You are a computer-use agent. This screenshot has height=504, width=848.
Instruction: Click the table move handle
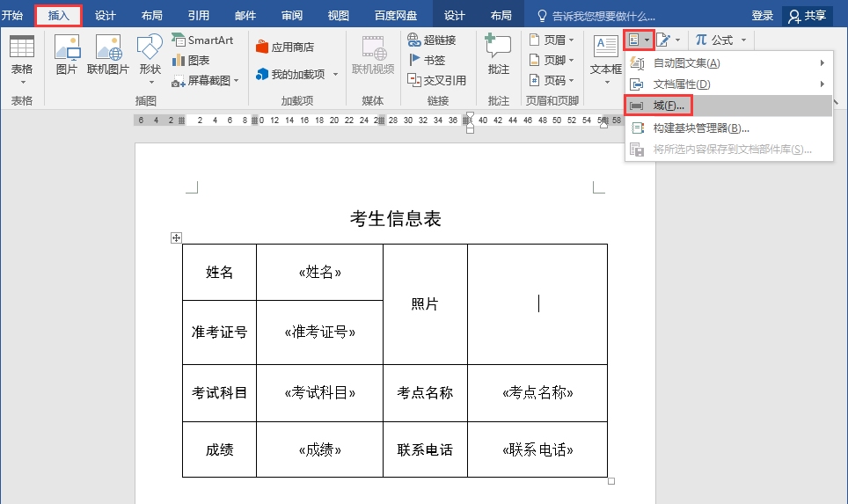coord(176,238)
